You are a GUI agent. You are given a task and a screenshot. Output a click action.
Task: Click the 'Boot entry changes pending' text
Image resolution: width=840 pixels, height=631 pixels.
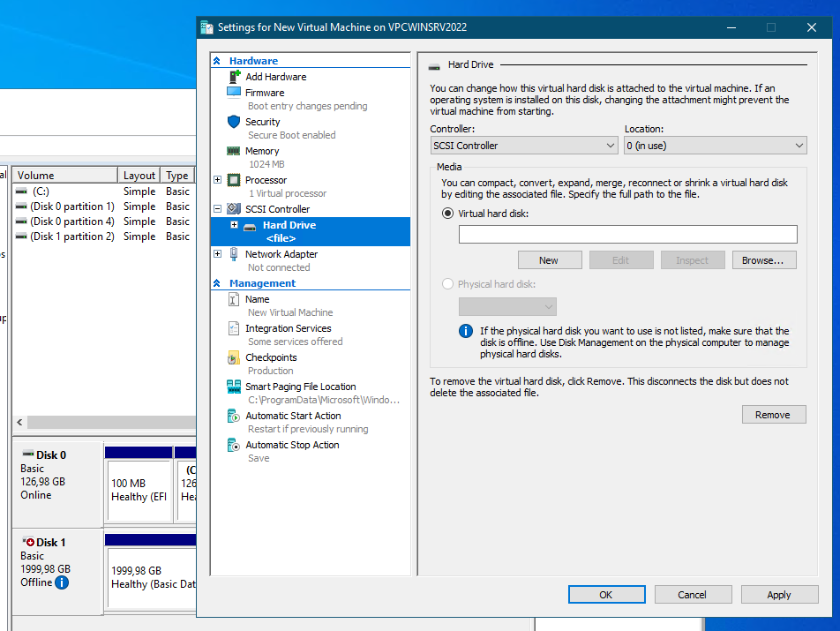307,106
